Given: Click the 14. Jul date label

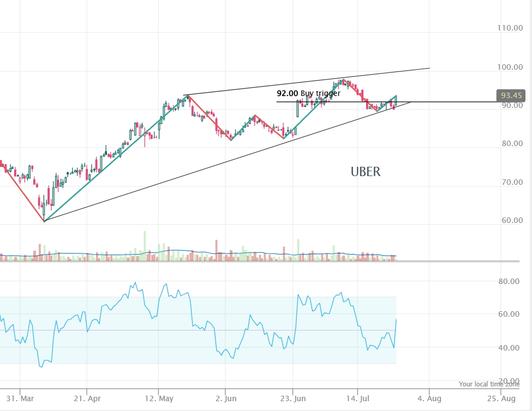Looking at the screenshot, I should [x=357, y=398].
